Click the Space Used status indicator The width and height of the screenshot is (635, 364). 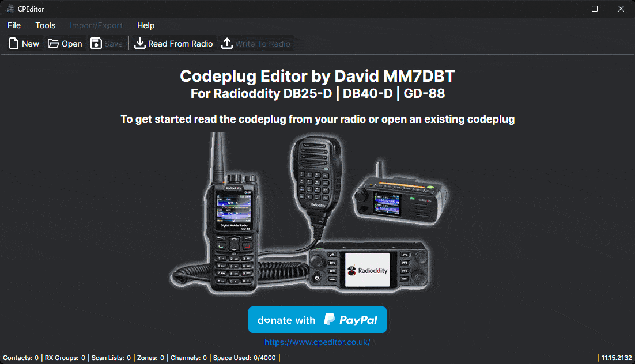[x=244, y=358]
